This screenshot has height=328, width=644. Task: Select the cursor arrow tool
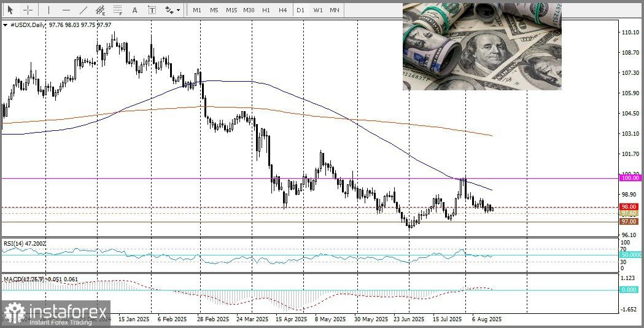10,10
